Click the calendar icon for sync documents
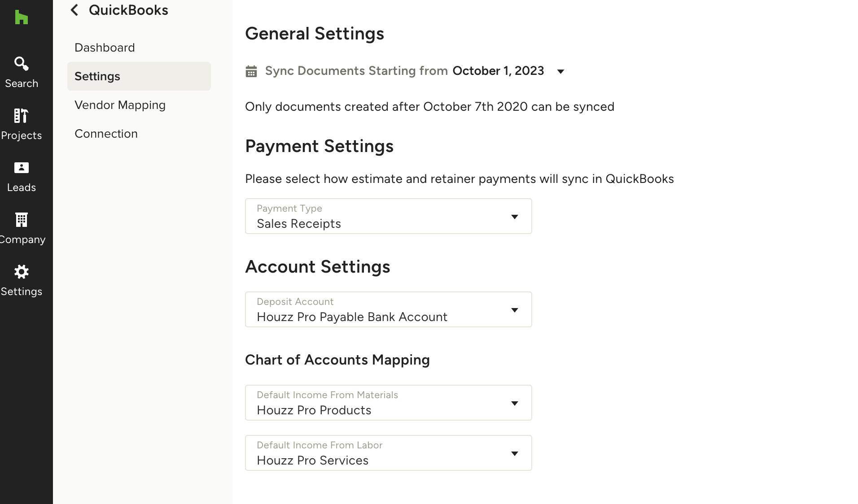Image resolution: width=858 pixels, height=504 pixels. tap(251, 71)
